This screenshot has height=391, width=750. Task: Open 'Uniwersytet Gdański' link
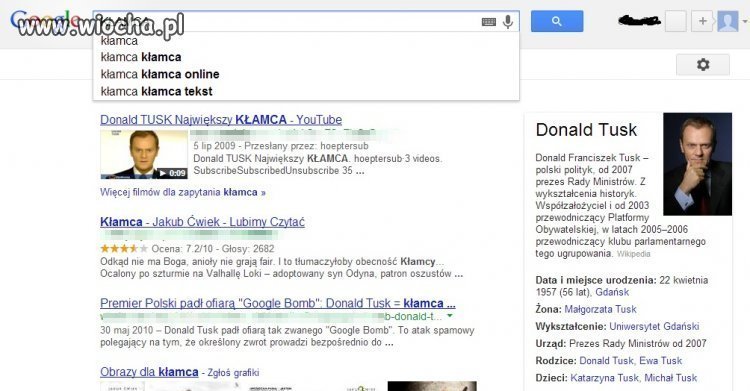(654, 326)
